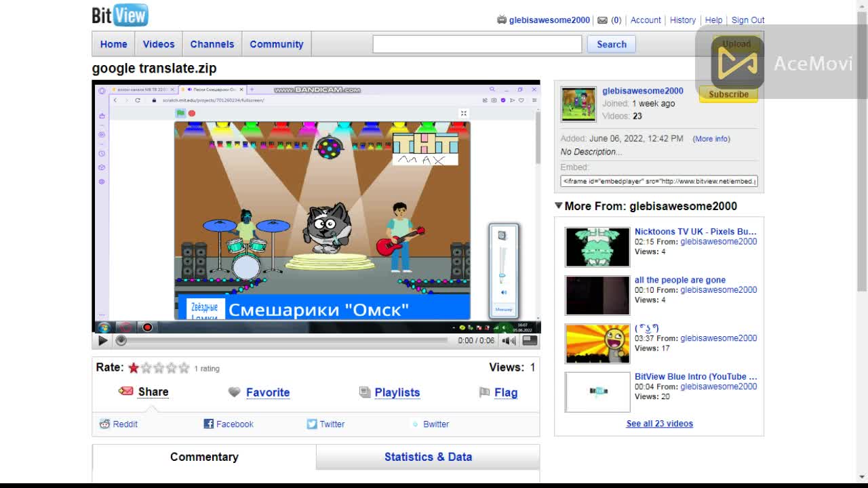Image resolution: width=868 pixels, height=488 pixels.
Task: Open the 'all the people are gone' thumbnail
Action: pos(597,296)
